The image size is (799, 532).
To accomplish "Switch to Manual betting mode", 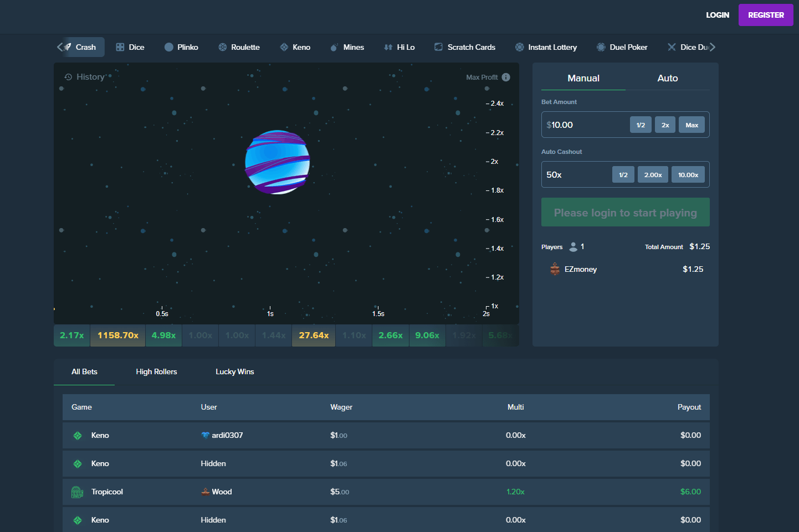I will [583, 78].
